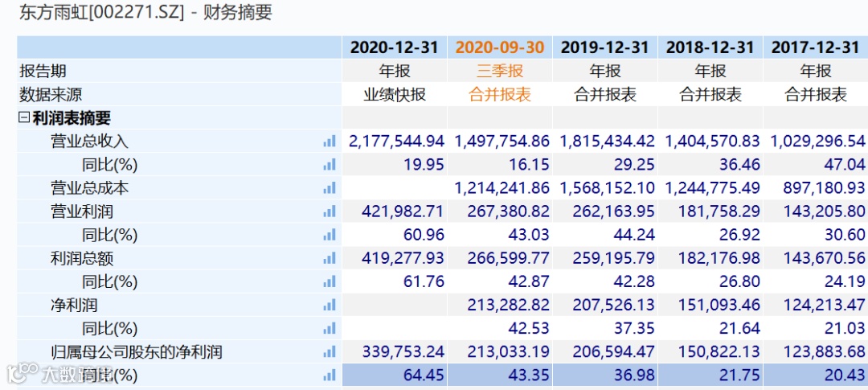Image resolution: width=868 pixels, height=390 pixels.
Task: Click revenue value 1,815,434.42
Action: 608,142
